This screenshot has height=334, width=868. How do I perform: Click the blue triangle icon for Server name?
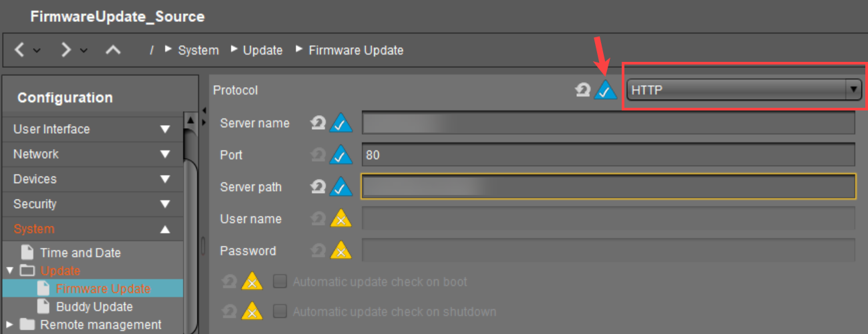pos(341,124)
